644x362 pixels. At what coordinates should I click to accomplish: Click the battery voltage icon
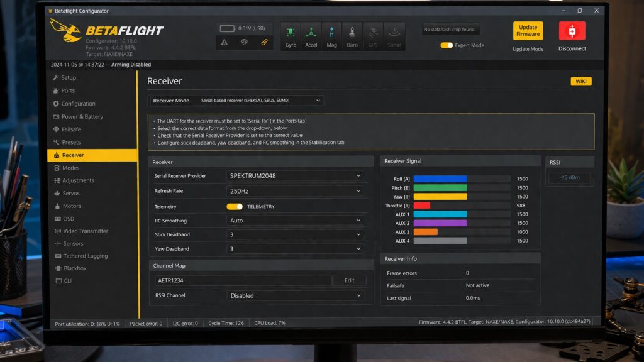pos(227,28)
